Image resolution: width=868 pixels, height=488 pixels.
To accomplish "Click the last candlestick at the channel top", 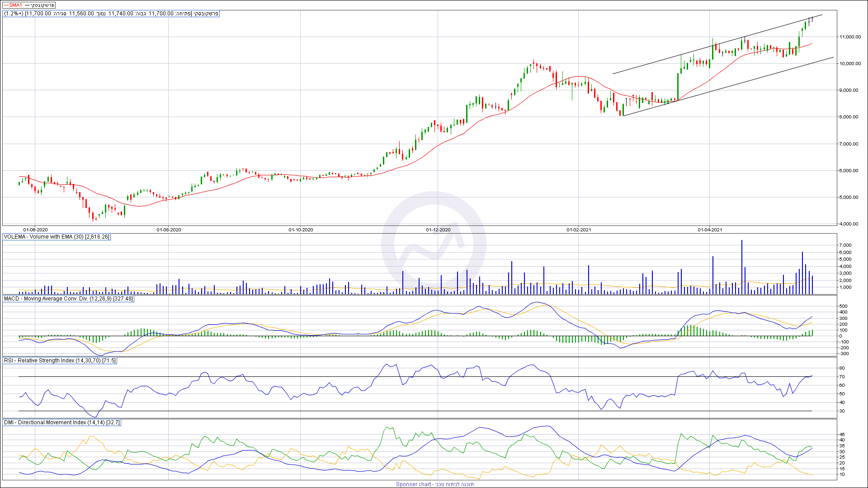I will (812, 19).
